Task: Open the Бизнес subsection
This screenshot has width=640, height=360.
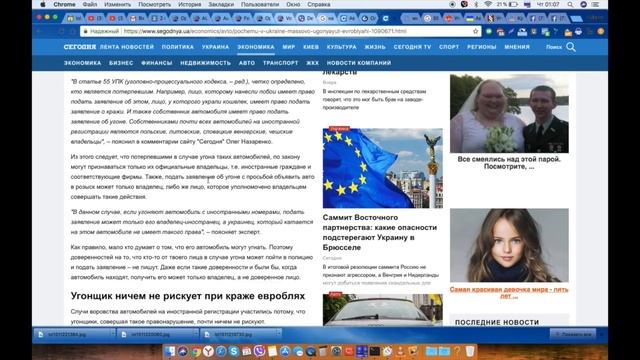Action: [x=121, y=63]
